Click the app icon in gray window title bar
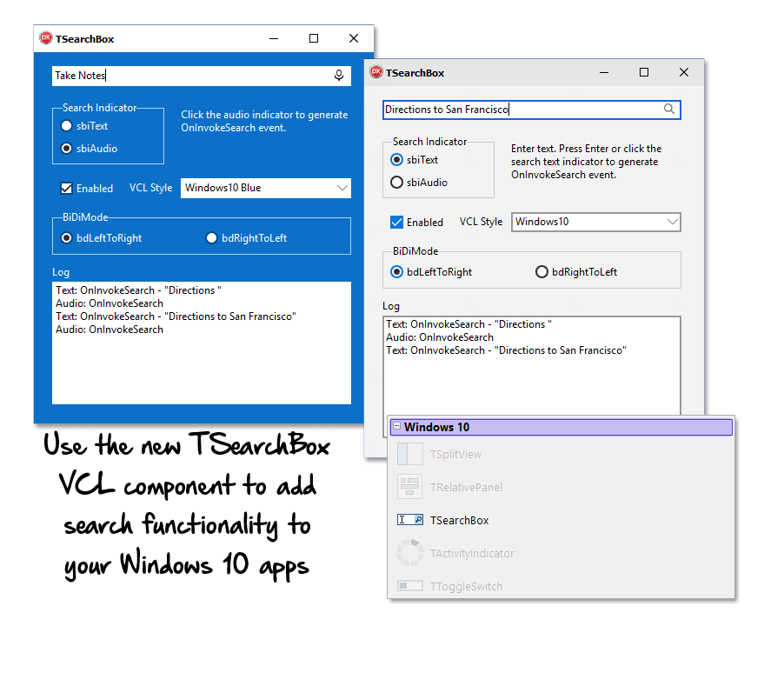This screenshot has width=784, height=686. click(376, 72)
